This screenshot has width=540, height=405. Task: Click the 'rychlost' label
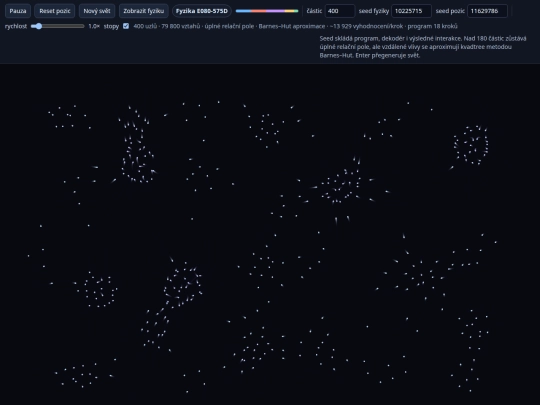[x=16, y=26]
